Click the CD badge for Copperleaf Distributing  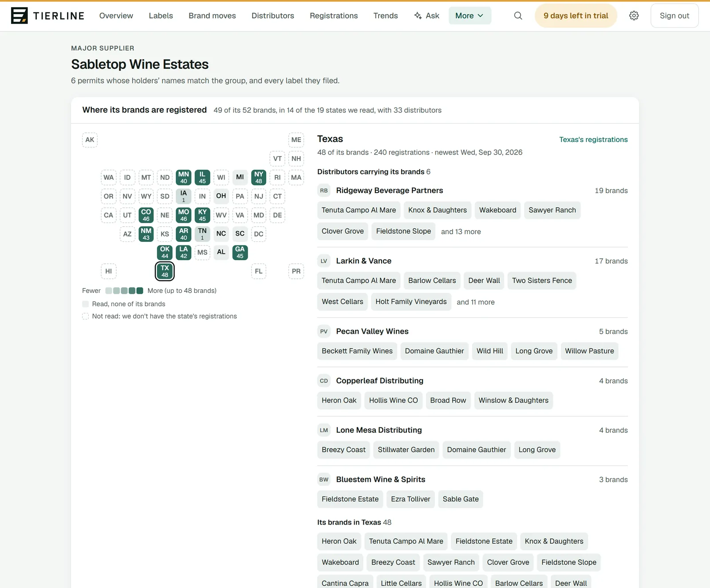(324, 381)
